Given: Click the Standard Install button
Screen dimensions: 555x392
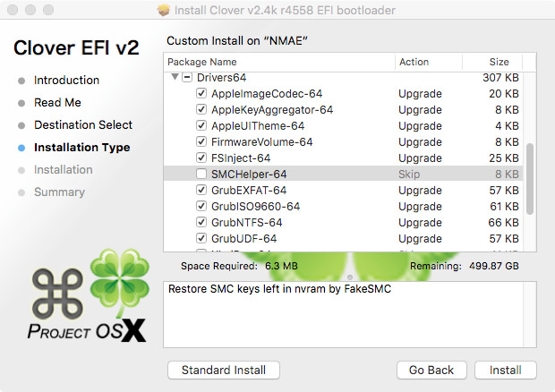Looking at the screenshot, I should click(224, 370).
